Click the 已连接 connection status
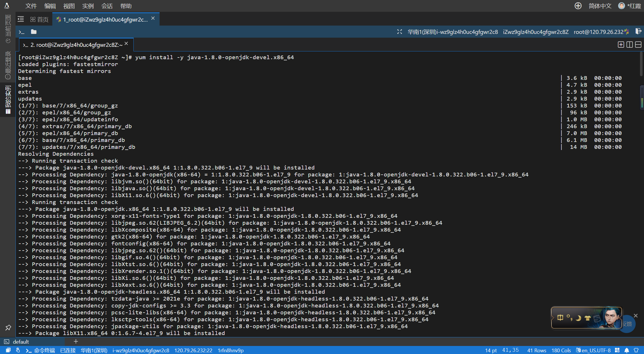 coord(68,350)
